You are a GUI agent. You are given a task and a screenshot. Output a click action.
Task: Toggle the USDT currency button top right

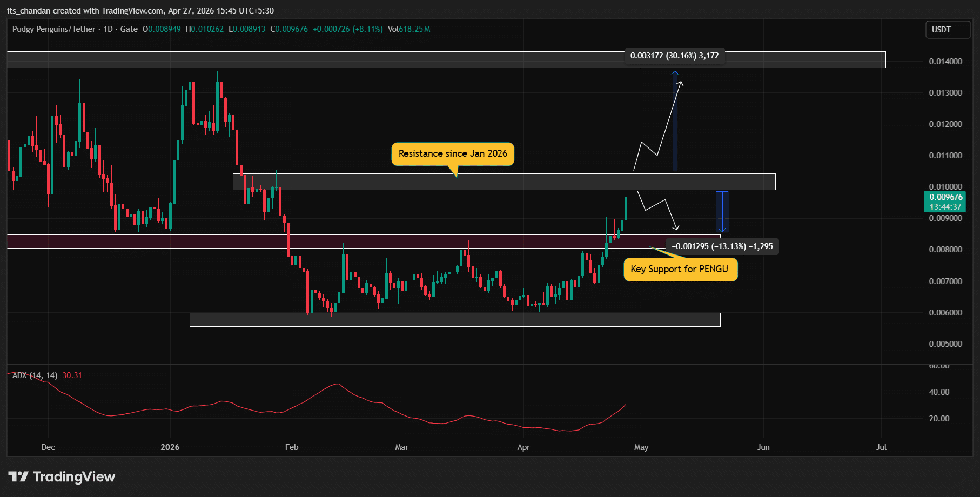(948, 30)
